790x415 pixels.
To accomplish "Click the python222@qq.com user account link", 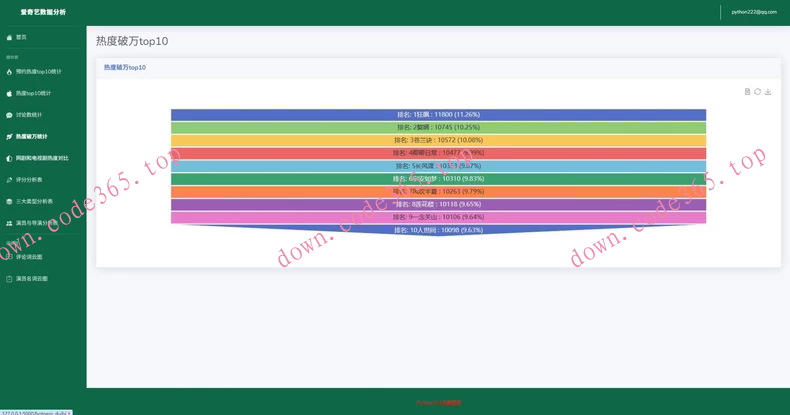I will (x=753, y=12).
